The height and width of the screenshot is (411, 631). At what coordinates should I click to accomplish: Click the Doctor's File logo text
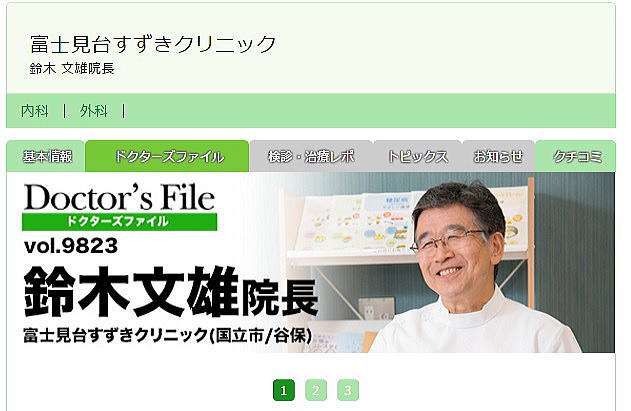click(x=120, y=198)
